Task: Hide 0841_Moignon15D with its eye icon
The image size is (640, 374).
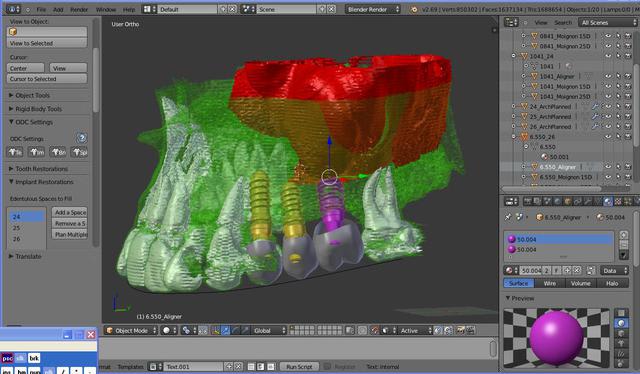Action: [x=608, y=36]
